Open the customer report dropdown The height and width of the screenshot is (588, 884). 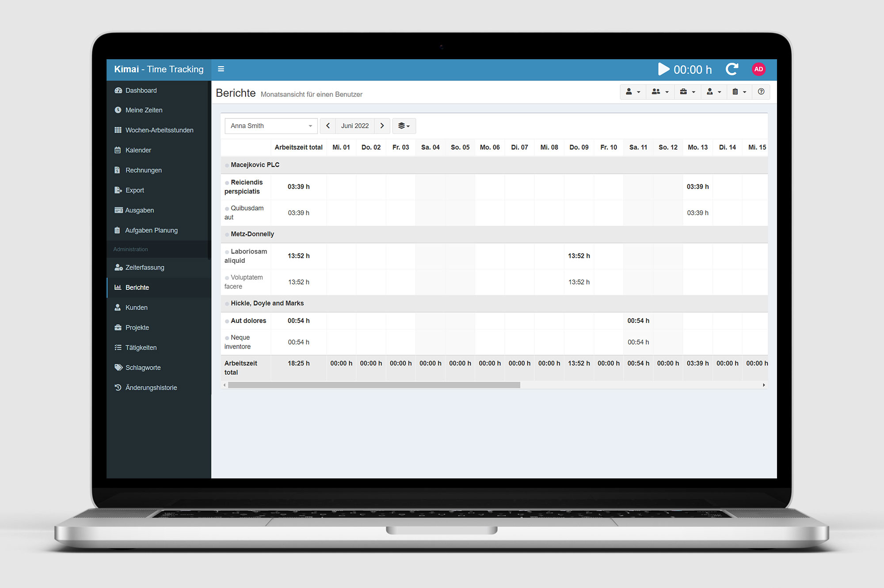click(x=713, y=91)
